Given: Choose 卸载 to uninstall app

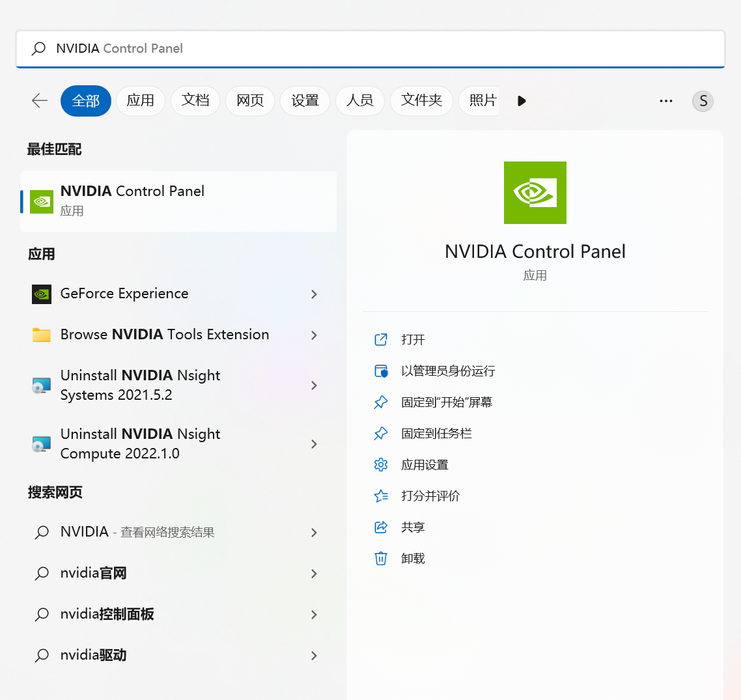Looking at the screenshot, I should [x=413, y=559].
